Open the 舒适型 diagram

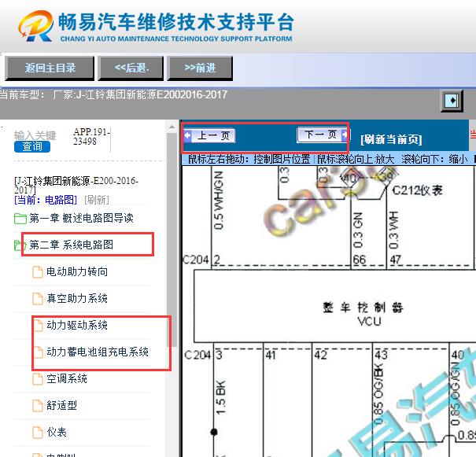(61, 405)
